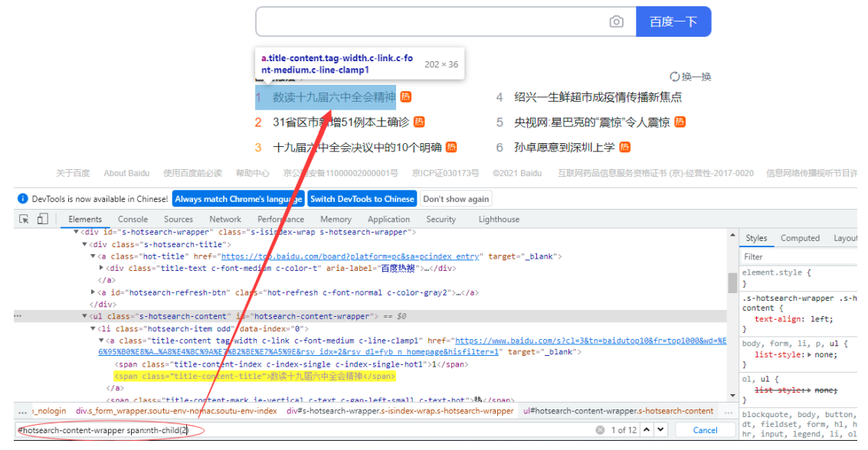Open the Network tab
868x450 pixels.
tap(225, 220)
